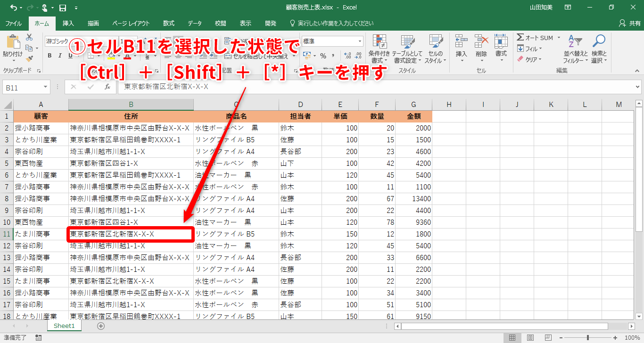Save the workbook with the floppy icon

tap(63, 8)
